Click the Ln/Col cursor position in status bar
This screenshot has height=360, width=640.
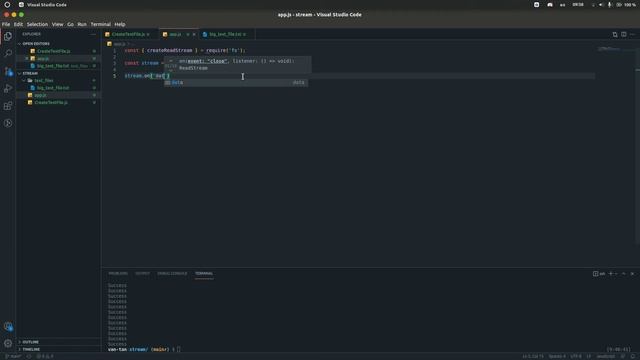click(533, 356)
